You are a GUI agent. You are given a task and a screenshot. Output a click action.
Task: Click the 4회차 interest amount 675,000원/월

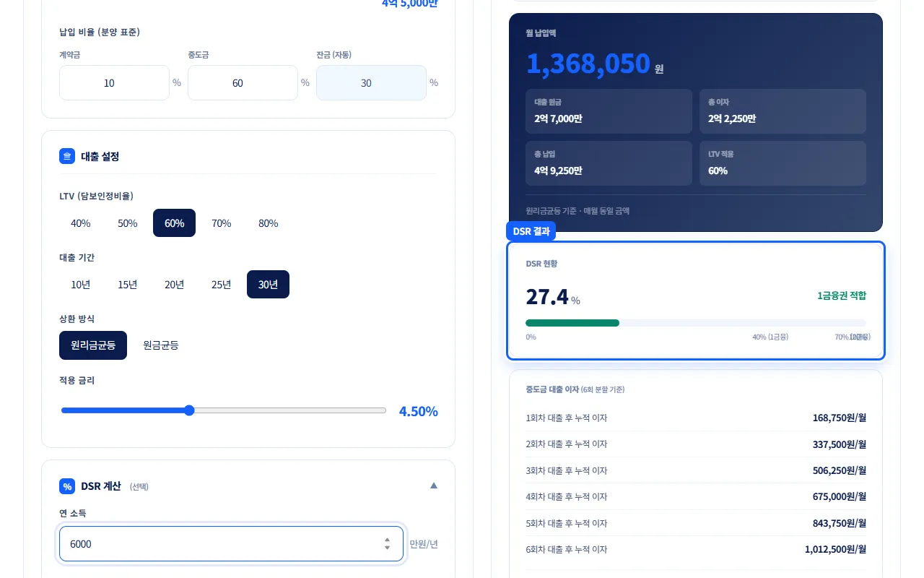[x=840, y=497]
